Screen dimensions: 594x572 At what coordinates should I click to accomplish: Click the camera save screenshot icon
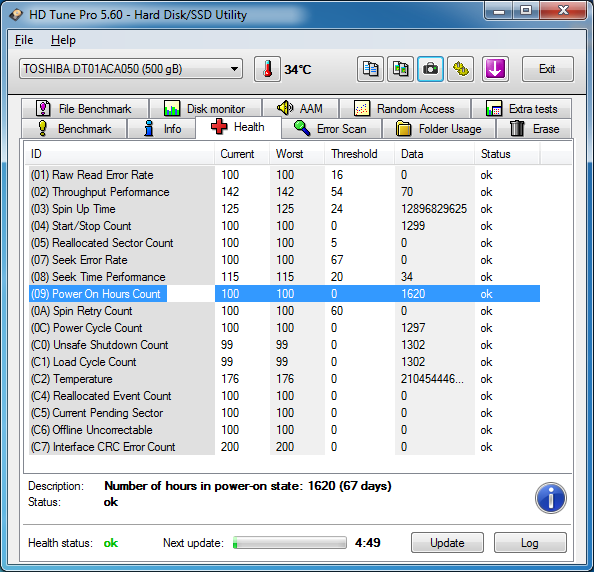click(430, 69)
